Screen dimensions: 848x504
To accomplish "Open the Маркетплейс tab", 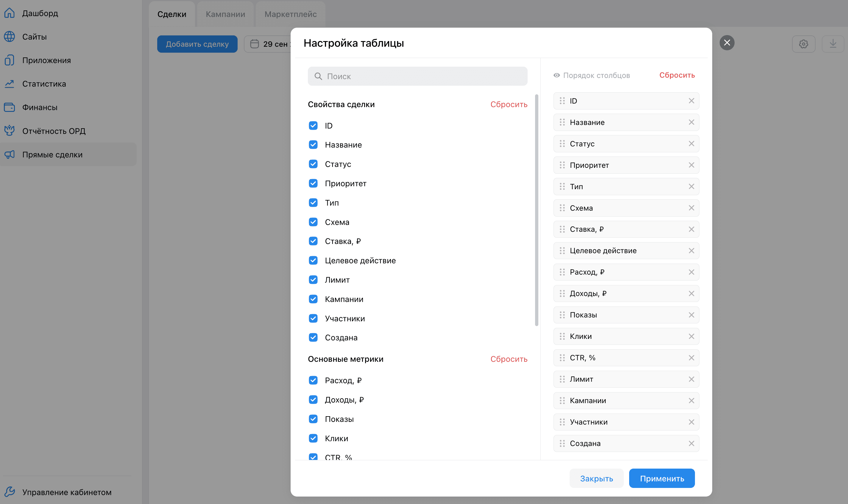I will click(291, 14).
